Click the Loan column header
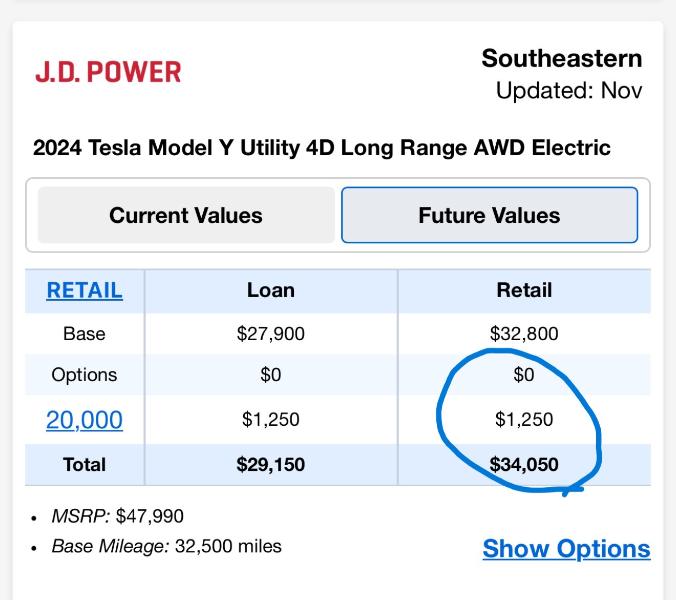The width and height of the screenshot is (676, 600). 271,290
